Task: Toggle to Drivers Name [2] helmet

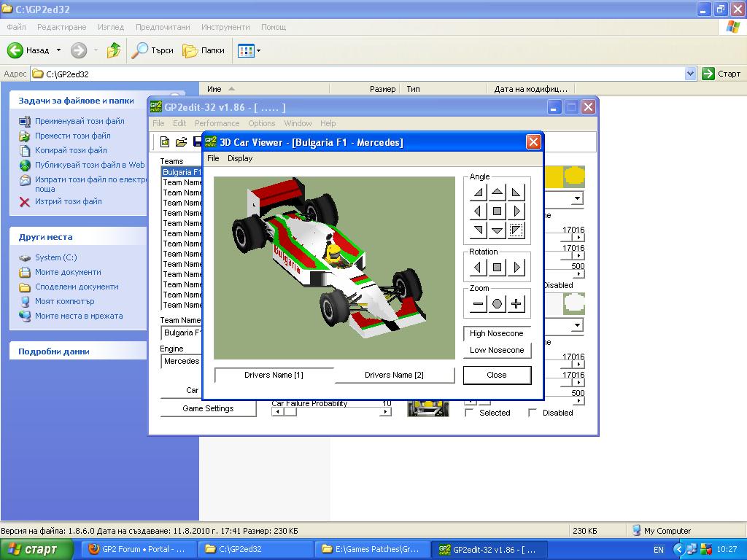Action: (394, 375)
